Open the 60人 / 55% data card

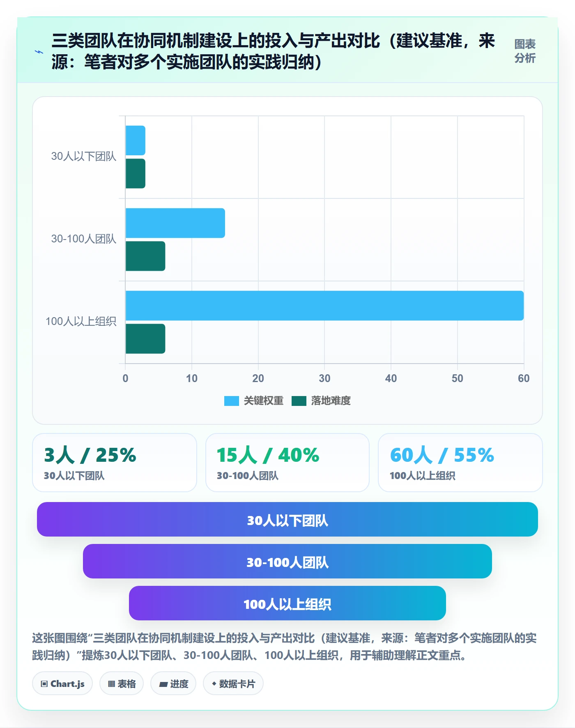tap(460, 463)
